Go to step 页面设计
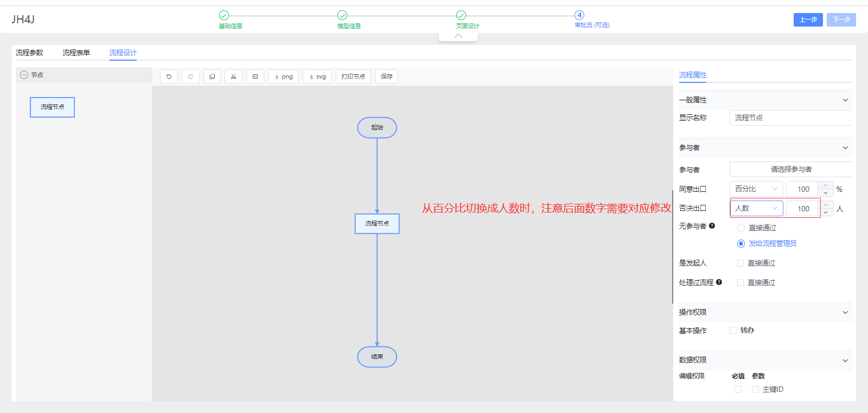Viewport: 868px width, 413px height. (x=467, y=20)
